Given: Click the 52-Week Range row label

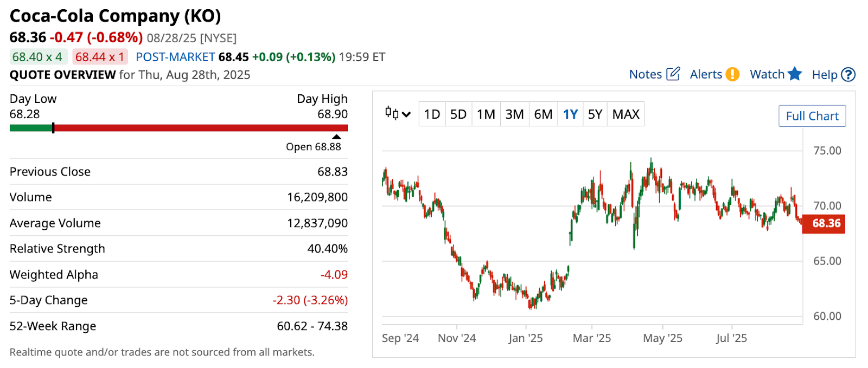Looking at the screenshot, I should point(53,326).
